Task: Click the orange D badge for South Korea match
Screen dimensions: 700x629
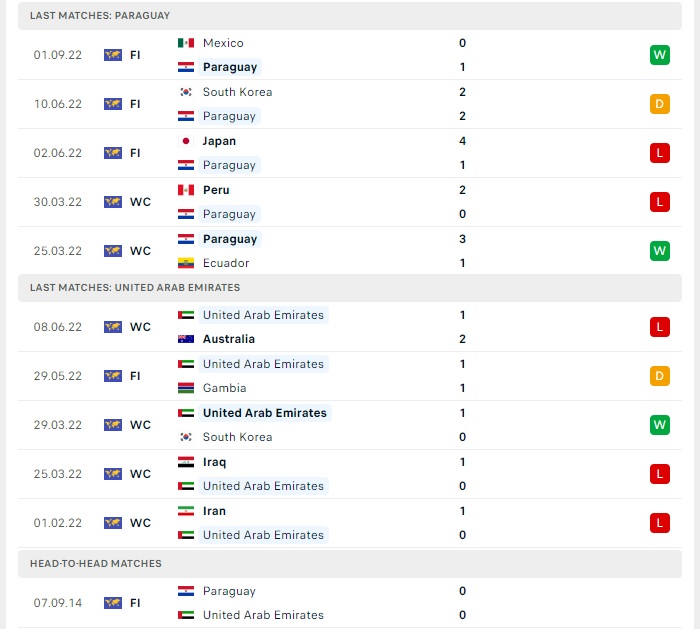Action: (659, 104)
